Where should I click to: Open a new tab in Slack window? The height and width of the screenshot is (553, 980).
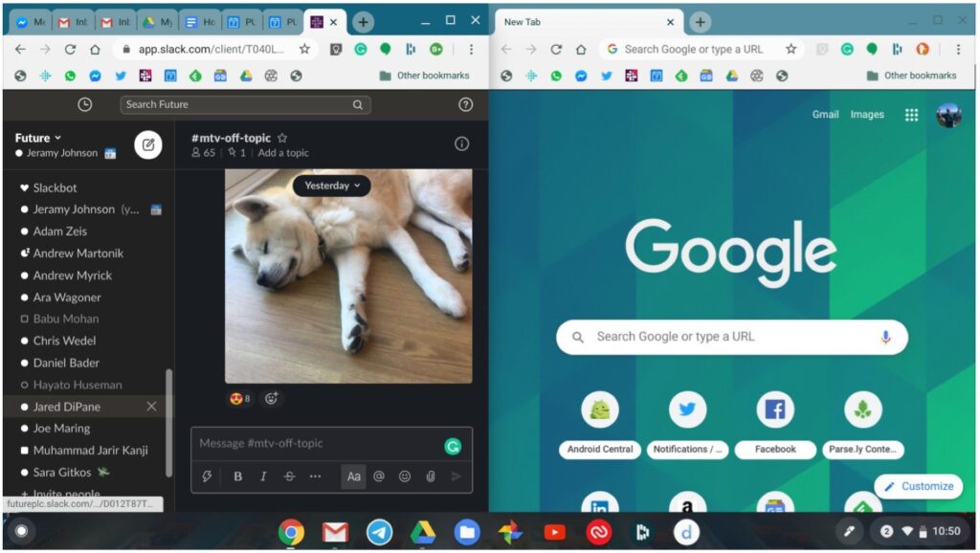pos(363,22)
